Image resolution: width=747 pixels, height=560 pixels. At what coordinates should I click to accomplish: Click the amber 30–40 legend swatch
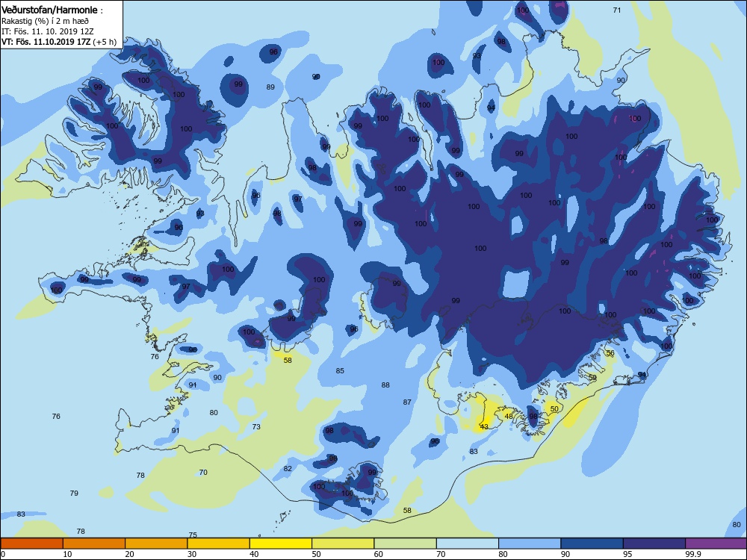[x=219, y=544]
